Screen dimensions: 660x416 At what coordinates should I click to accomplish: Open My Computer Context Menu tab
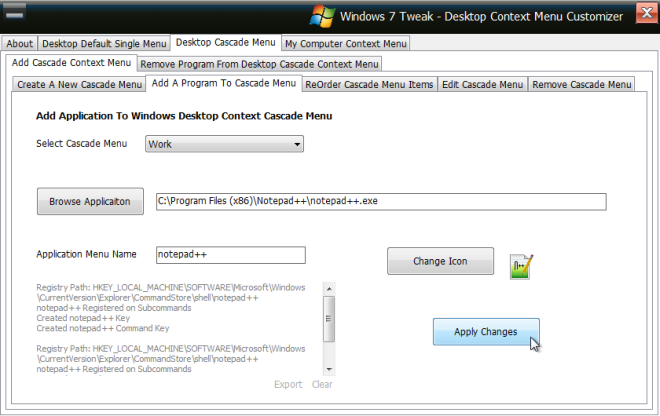(x=346, y=43)
